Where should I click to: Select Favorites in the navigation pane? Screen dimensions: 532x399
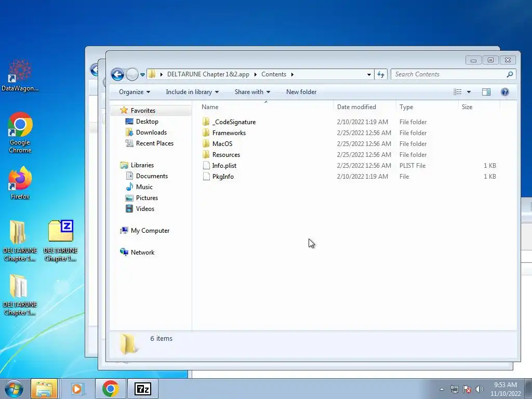coord(143,111)
